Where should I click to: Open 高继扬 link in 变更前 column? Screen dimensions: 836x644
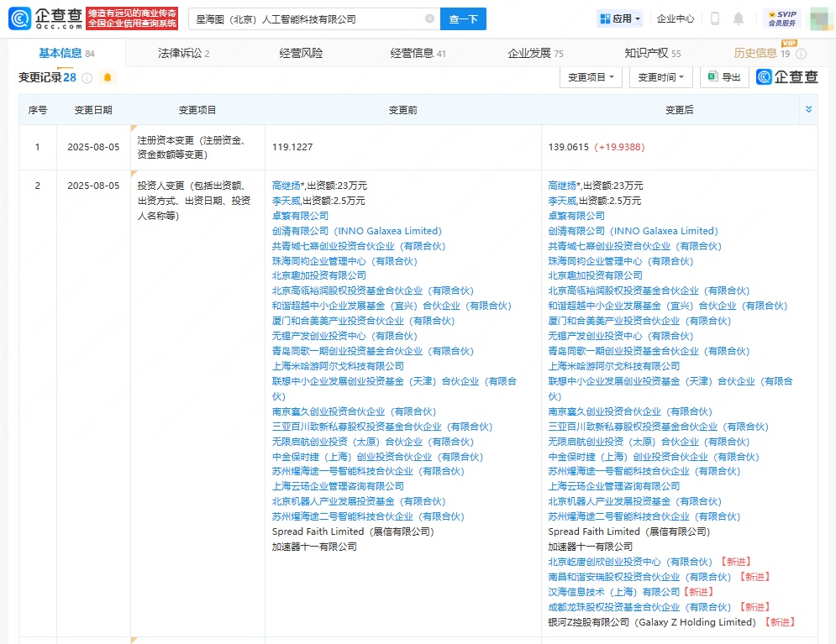(287, 186)
